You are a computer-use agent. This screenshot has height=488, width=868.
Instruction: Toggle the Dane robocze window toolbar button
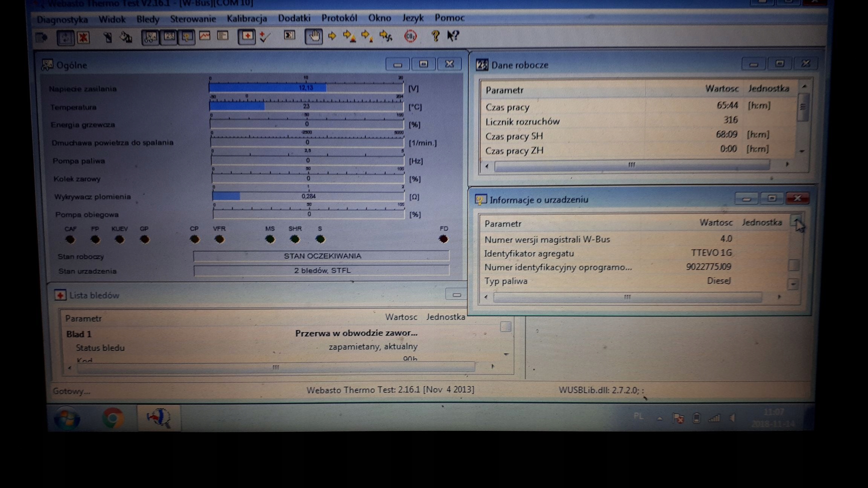coord(169,37)
